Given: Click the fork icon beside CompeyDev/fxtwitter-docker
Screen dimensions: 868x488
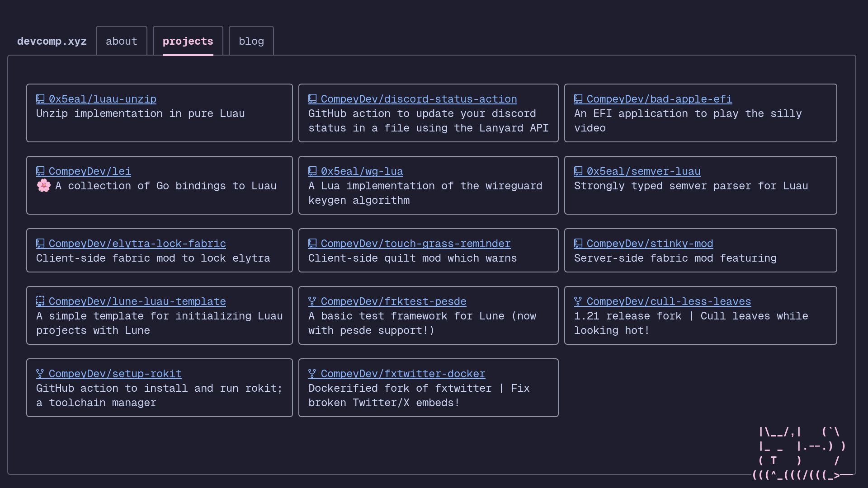Looking at the screenshot, I should pyautogui.click(x=312, y=373).
